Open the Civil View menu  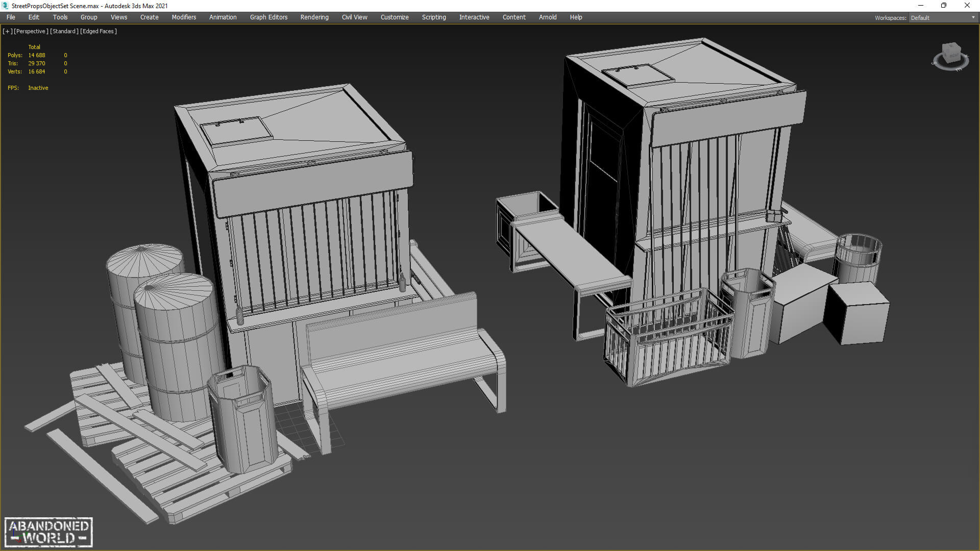coord(355,17)
